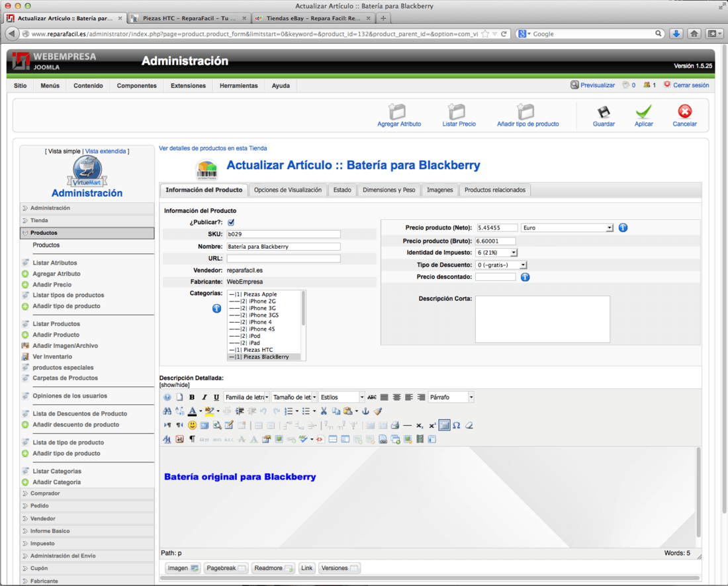Viewport: 728px width, 586px height.
Task: Click the new document icon in editor
Action: click(x=179, y=397)
